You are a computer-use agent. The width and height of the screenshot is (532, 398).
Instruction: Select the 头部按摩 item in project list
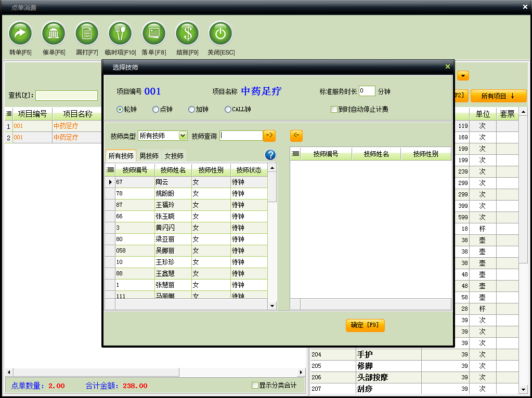tap(414, 377)
